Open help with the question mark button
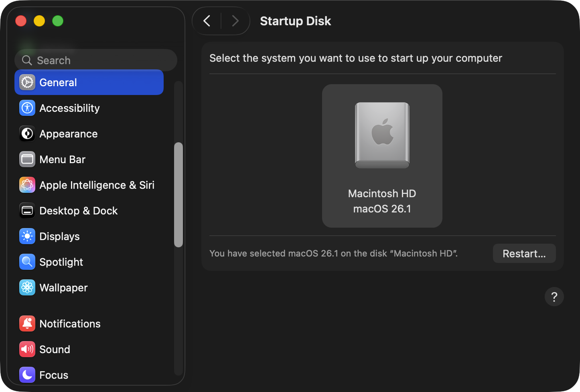 (x=554, y=297)
